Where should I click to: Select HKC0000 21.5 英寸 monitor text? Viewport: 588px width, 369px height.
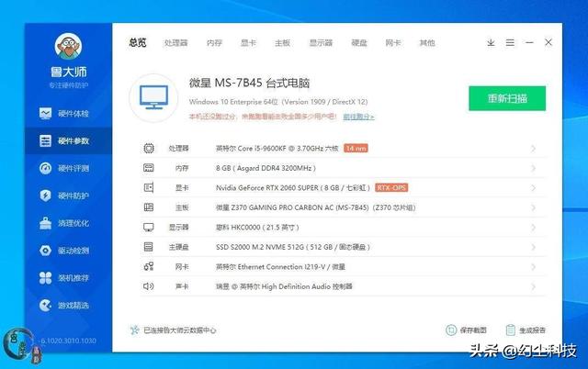(257, 228)
